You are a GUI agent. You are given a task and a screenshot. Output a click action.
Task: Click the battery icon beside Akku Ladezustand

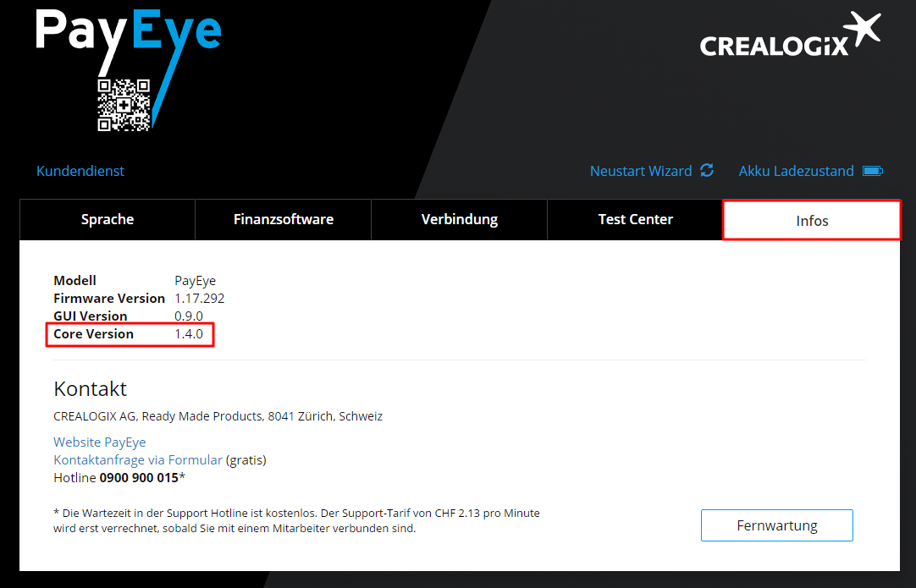click(x=872, y=171)
